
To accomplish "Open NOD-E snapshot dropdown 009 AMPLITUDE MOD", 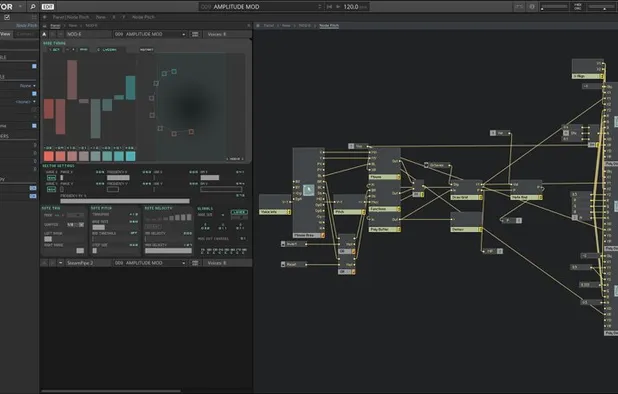I will pos(150,34).
